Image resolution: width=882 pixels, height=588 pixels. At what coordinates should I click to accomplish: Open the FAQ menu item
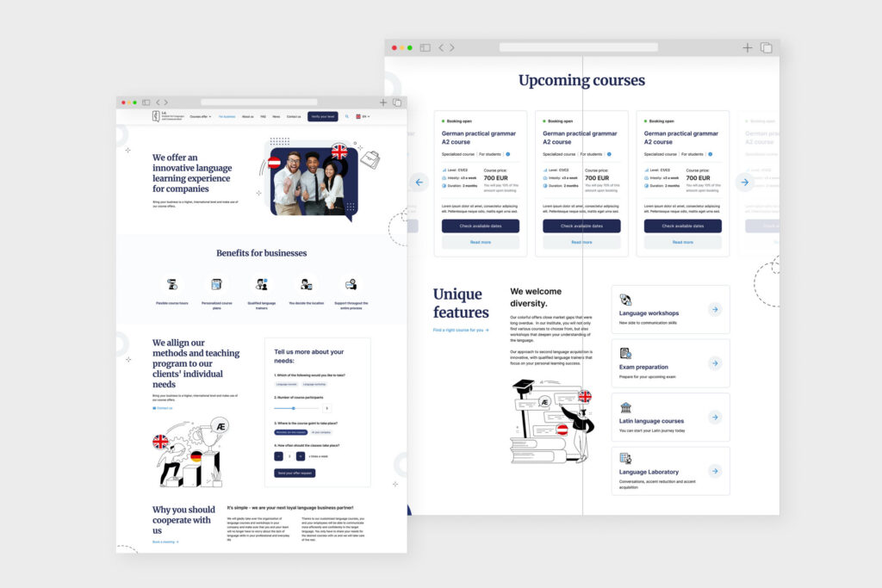click(263, 116)
